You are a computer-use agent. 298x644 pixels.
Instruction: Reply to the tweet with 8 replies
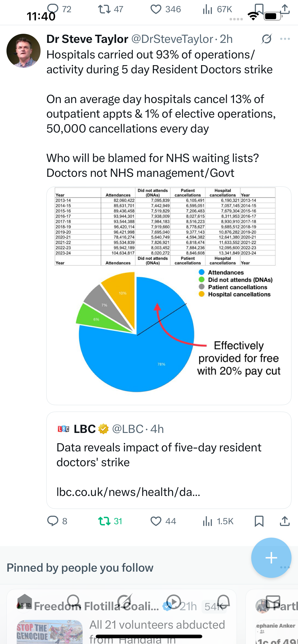[x=53, y=521]
